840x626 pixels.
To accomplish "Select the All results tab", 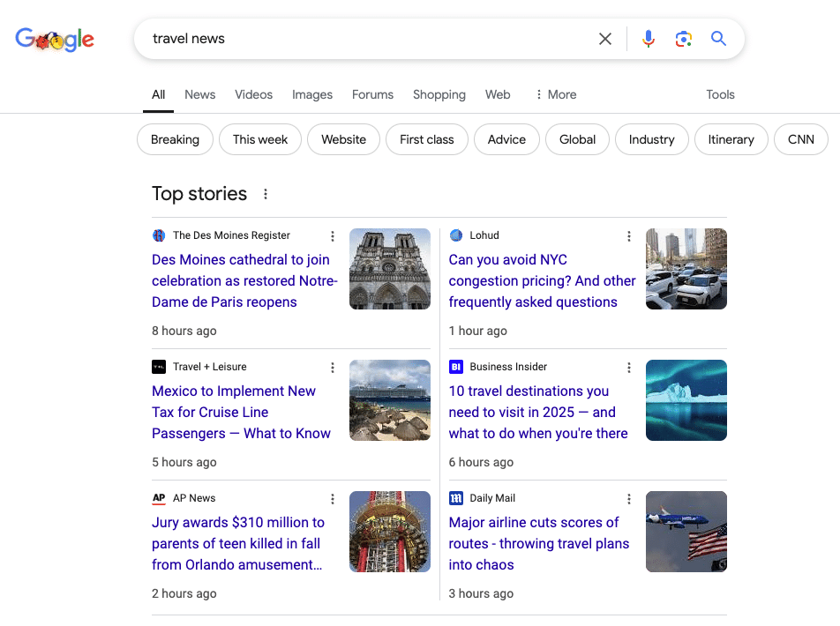I will tap(158, 95).
